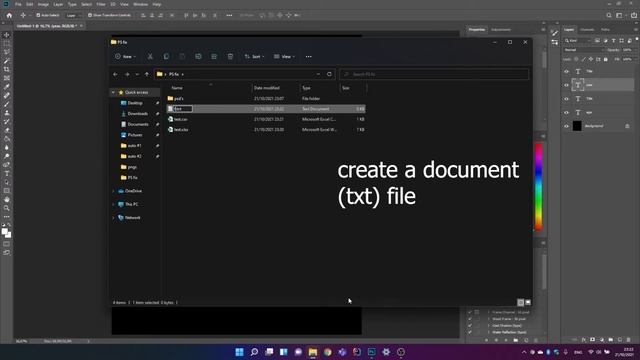Click taskbar Search icon

point(254,352)
